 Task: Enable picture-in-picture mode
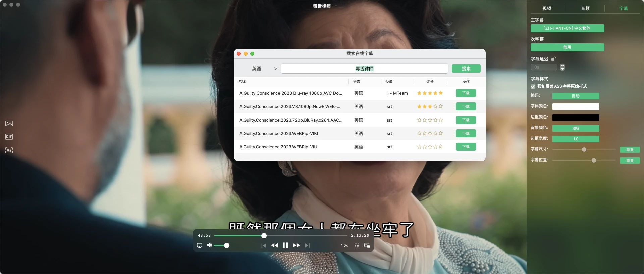point(367,245)
